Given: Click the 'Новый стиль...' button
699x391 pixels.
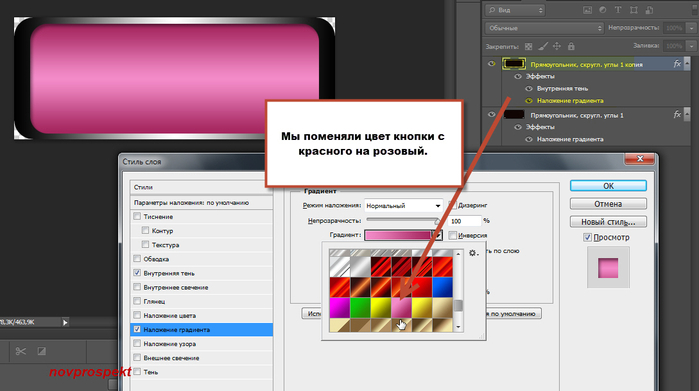Looking at the screenshot, I should pyautogui.click(x=608, y=222).
